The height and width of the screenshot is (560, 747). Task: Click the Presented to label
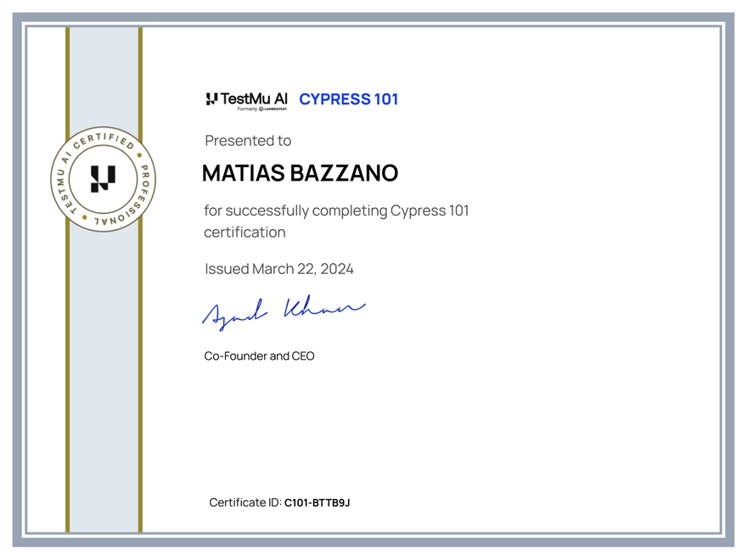click(x=247, y=140)
